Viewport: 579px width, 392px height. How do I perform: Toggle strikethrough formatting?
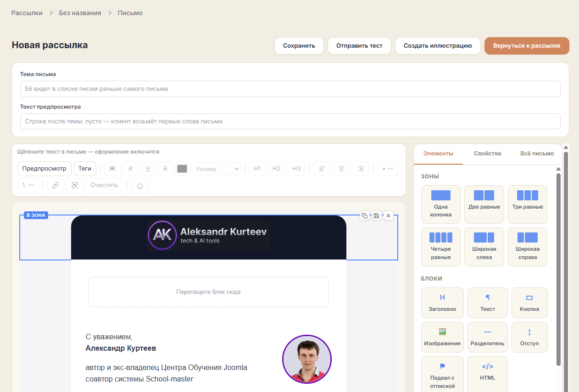[x=165, y=169]
